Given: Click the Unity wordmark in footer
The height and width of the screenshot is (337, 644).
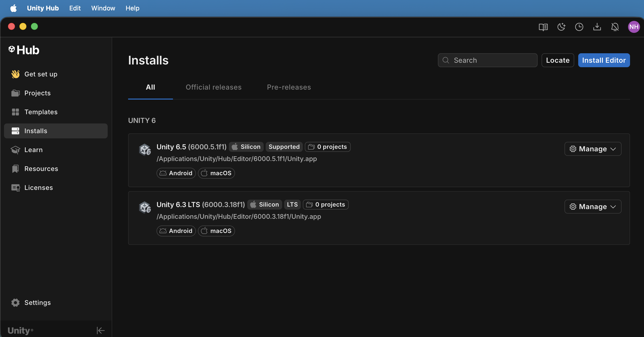Looking at the screenshot, I should coord(20,331).
